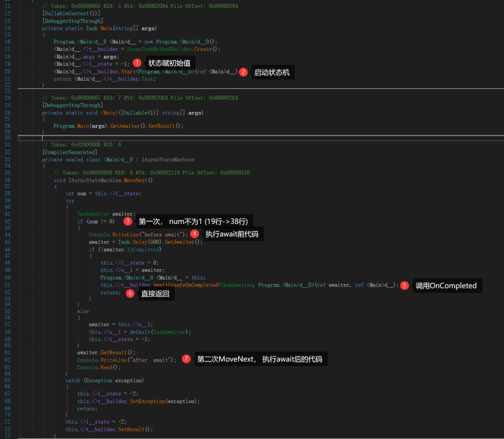Viewport: 504px width, 439px height.
Task: Click the args field on line 18
Action: click(89, 56)
